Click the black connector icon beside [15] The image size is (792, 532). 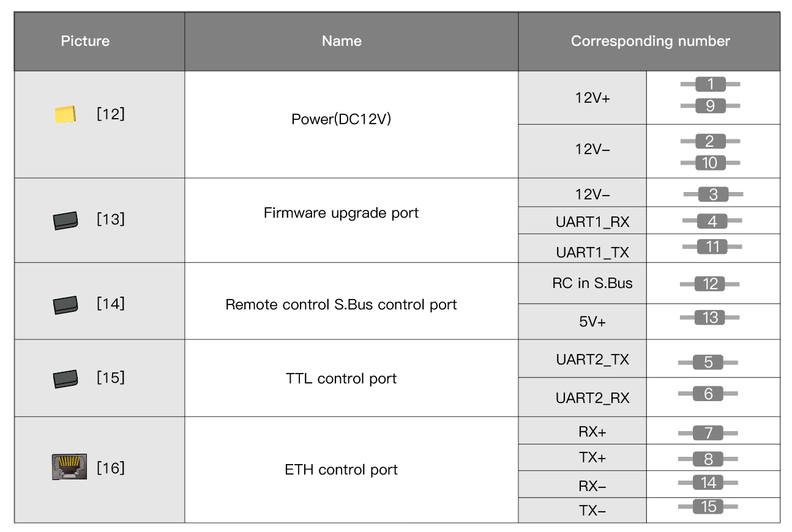65,379
